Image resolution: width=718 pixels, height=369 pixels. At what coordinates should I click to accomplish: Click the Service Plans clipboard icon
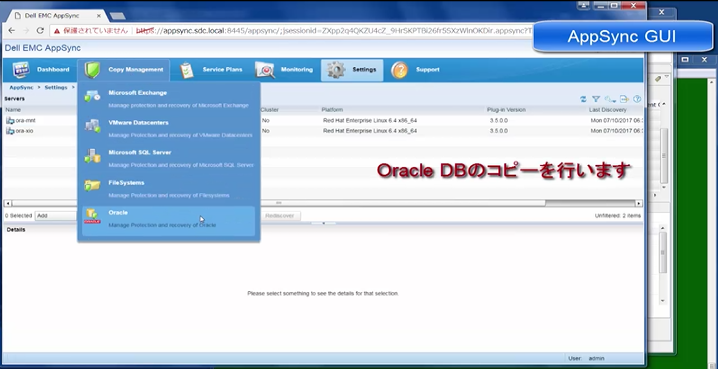click(x=186, y=70)
